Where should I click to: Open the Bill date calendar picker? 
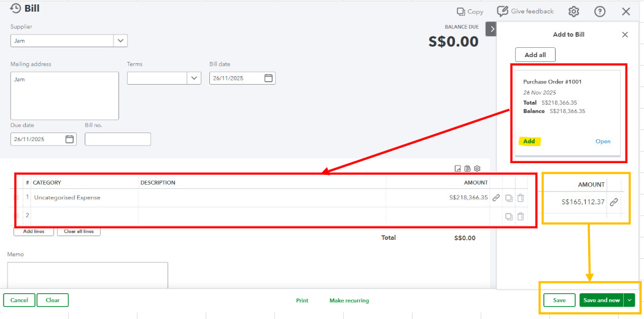(x=268, y=79)
